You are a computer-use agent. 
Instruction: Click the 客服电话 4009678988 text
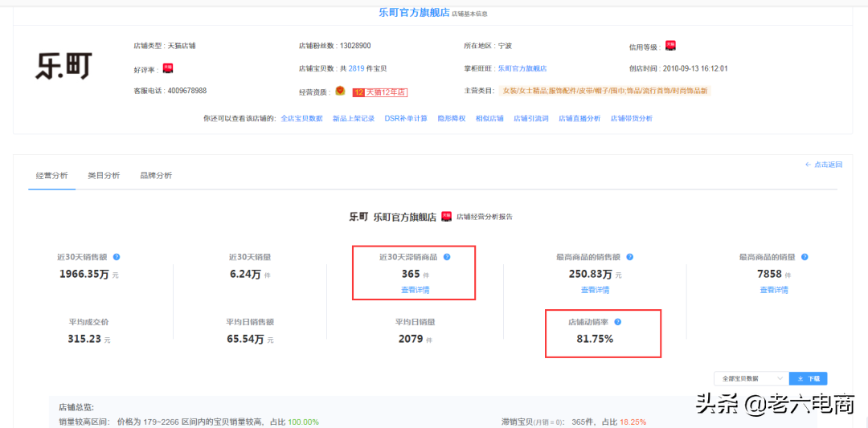click(170, 90)
